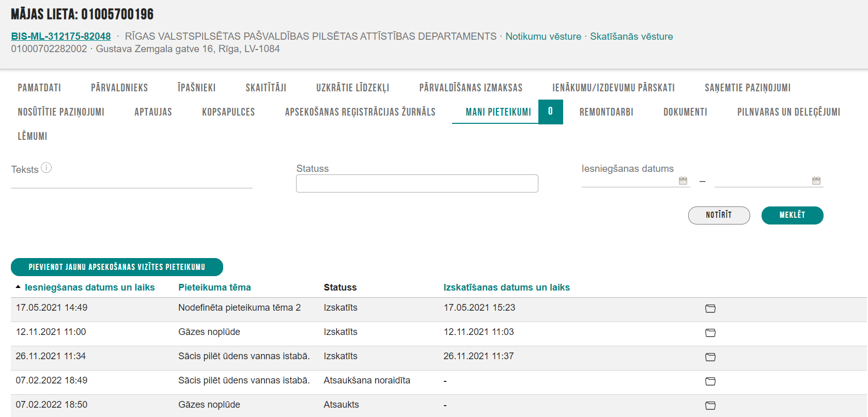This screenshot has height=417, width=868.
Task: Open calendar picker for end submission date
Action: pos(816,181)
